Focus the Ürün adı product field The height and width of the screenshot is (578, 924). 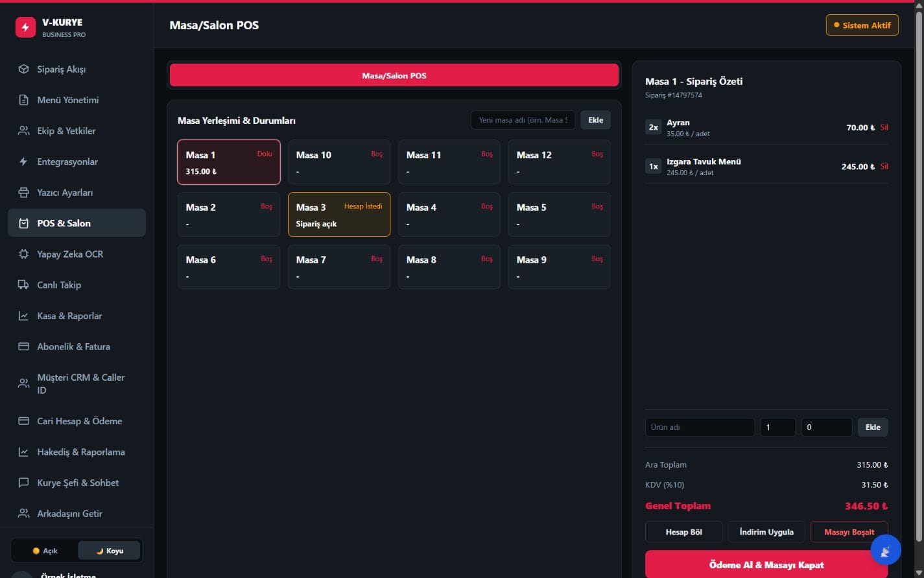(x=700, y=427)
